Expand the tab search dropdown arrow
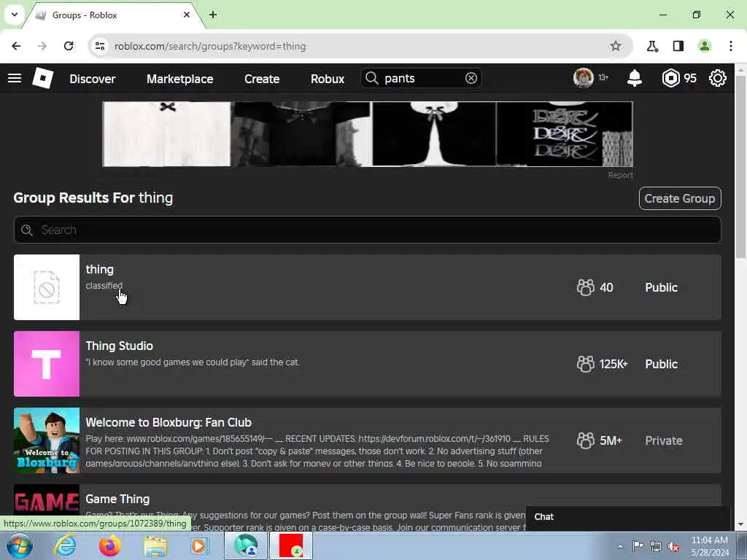Viewport: 747px width, 560px height. point(15,15)
